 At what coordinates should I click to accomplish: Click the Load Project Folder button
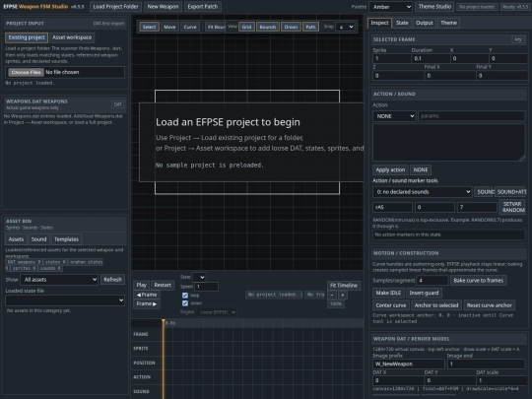click(x=115, y=7)
